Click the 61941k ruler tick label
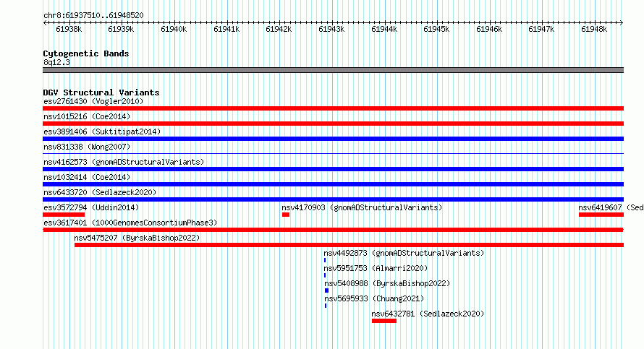The image size is (644, 349). point(226,29)
